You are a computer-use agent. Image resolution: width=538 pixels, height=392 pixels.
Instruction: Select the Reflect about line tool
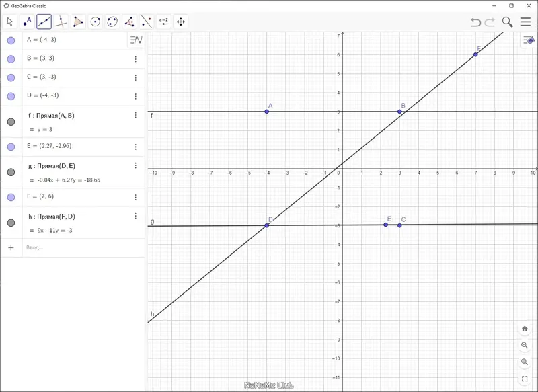pyautogui.click(x=147, y=22)
